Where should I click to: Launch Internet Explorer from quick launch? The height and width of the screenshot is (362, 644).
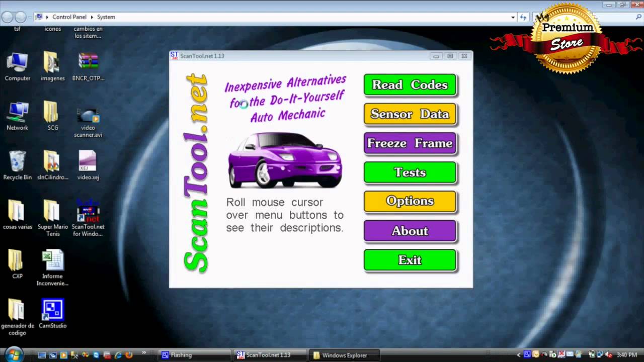[118, 355]
